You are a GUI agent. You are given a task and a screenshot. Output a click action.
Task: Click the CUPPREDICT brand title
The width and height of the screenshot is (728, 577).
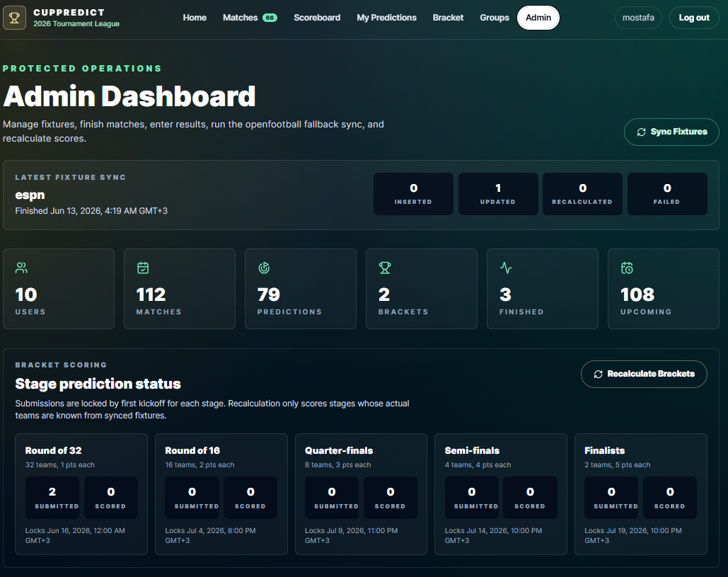pyautogui.click(x=69, y=13)
